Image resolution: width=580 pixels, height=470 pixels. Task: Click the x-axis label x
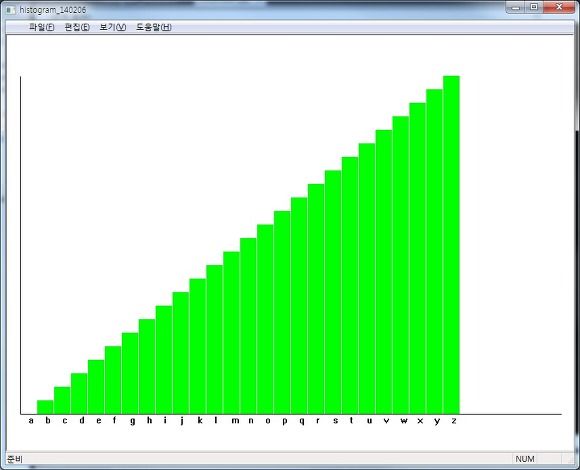coord(420,420)
